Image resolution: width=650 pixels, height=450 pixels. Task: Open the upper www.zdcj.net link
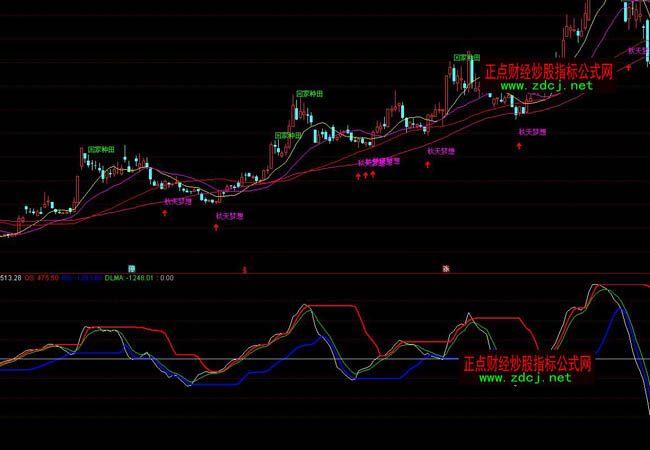tap(547, 87)
